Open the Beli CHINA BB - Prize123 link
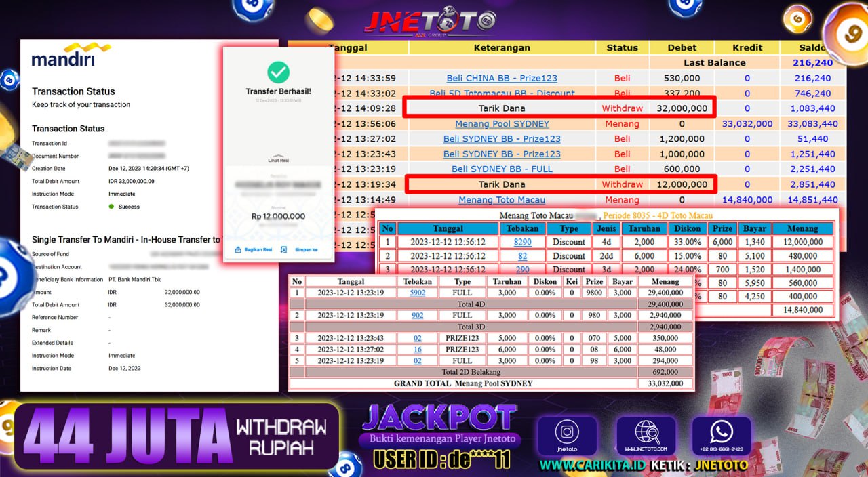Viewport: 868px width, 477px height. coord(502,78)
